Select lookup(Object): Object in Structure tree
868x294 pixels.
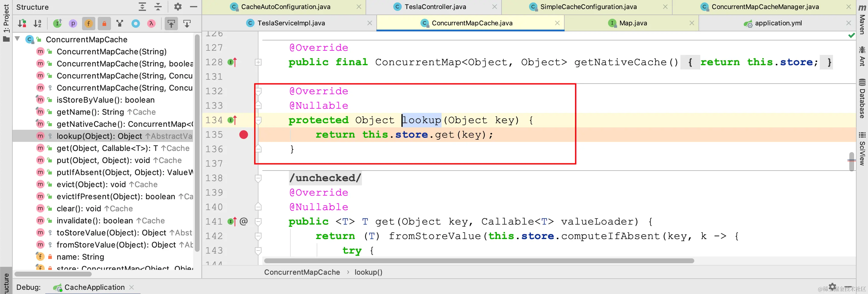(103, 136)
